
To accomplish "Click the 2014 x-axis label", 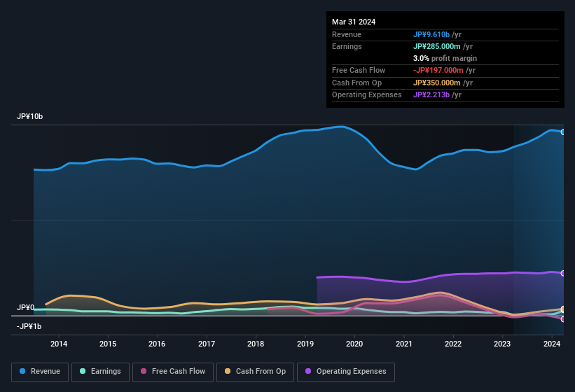I will click(x=59, y=344).
